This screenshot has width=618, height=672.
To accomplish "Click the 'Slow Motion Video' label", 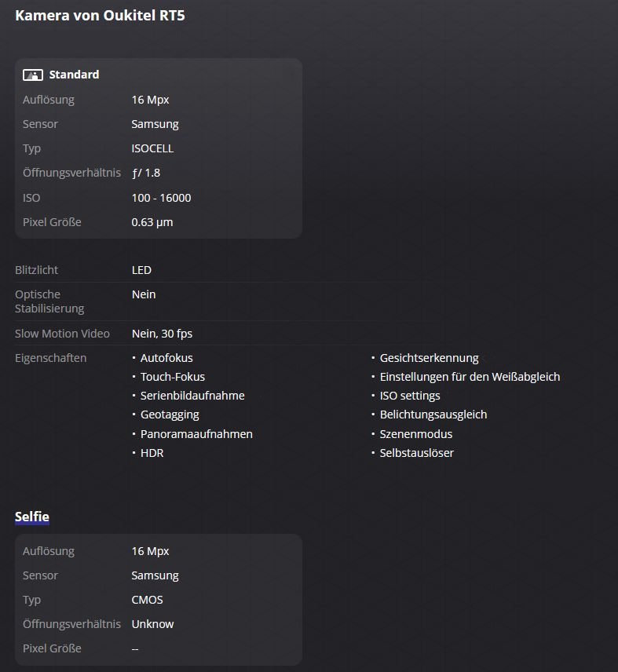I will pos(62,334).
